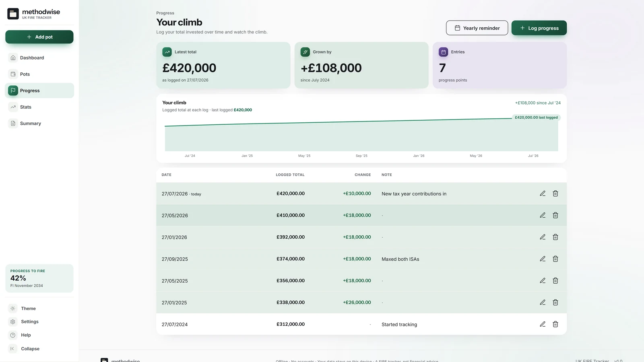Delete the 27/05/2025 entry

(x=555, y=280)
